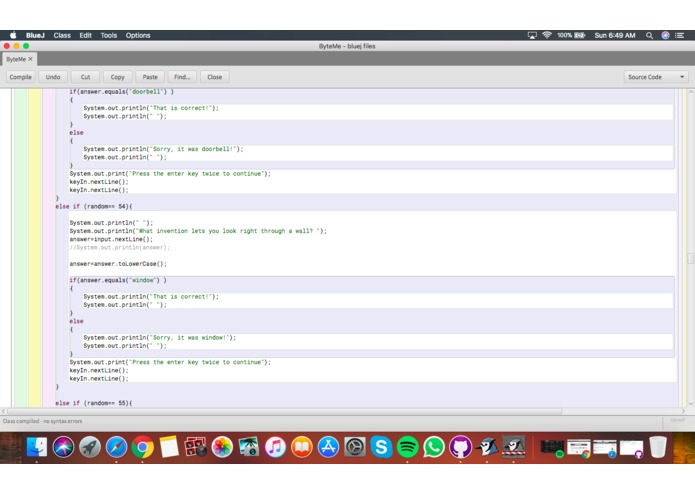695x494 pixels.
Task: Click the line 'else if (random== 54){'
Action: tap(94, 206)
